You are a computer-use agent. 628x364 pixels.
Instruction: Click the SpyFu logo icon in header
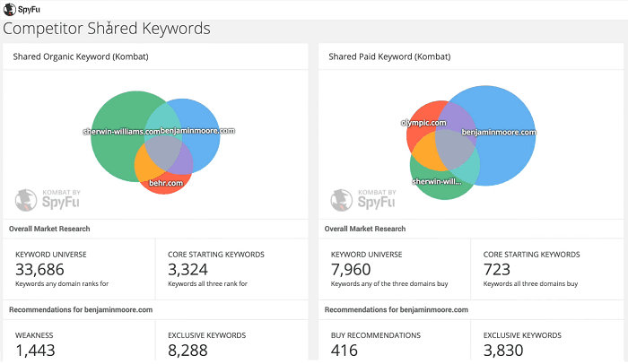click(9, 9)
